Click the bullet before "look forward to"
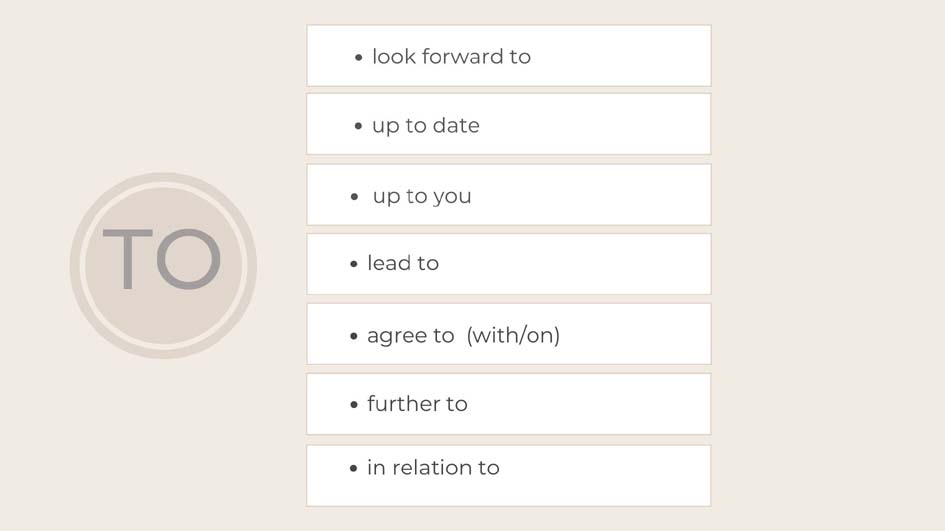This screenshot has width=945, height=531. coord(359,58)
